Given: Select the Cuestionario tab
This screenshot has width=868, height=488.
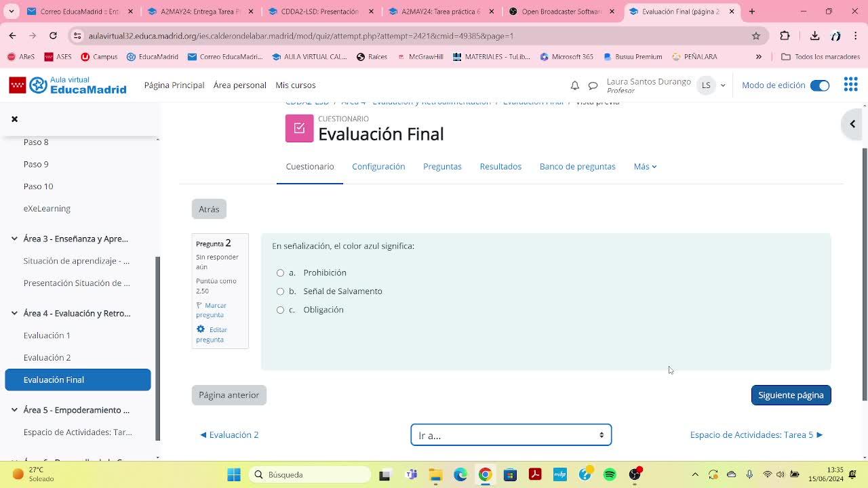Looking at the screenshot, I should pyautogui.click(x=310, y=167).
